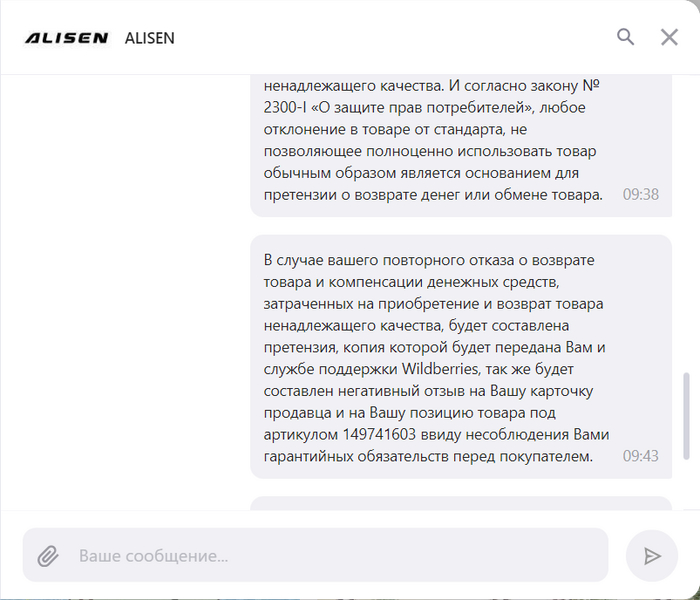Send the message with the arrow button

[x=652, y=556]
